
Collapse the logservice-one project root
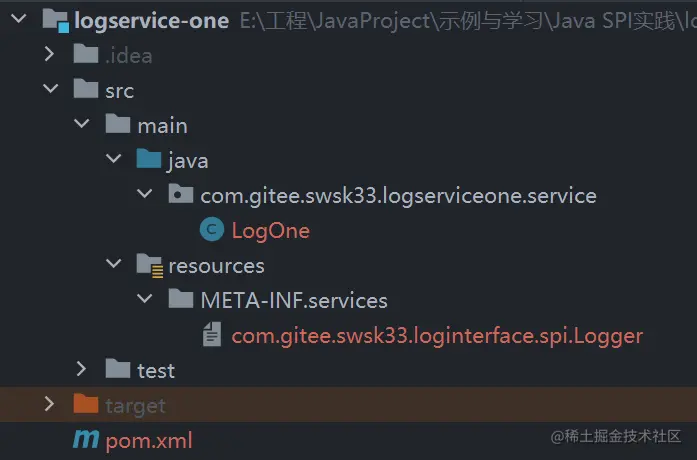coord(20,21)
